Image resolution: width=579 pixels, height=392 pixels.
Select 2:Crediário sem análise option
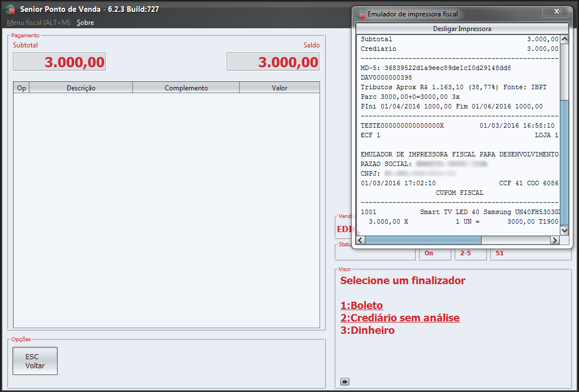[x=400, y=317]
